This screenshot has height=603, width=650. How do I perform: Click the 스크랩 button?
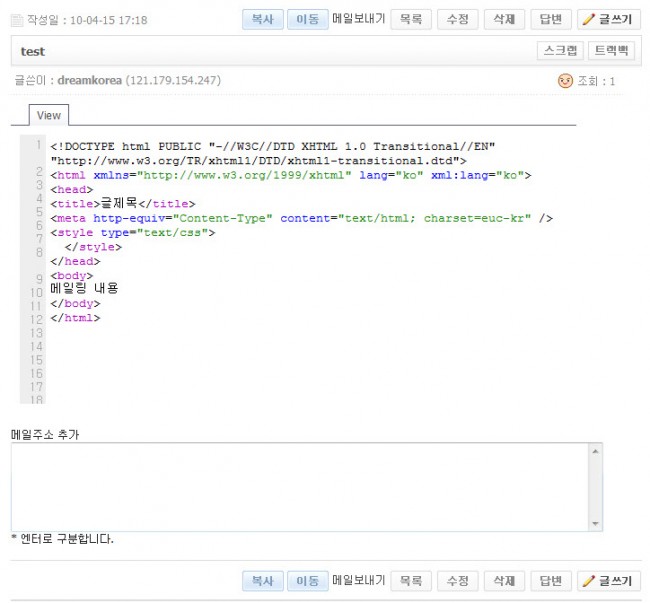pos(559,50)
